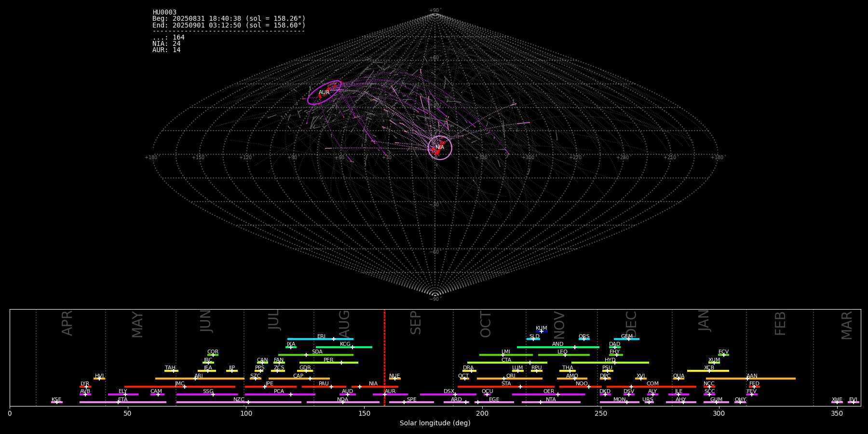The image size is (868, 434).
Task: Click the "AUR: 14" count line
Action: coord(166,50)
